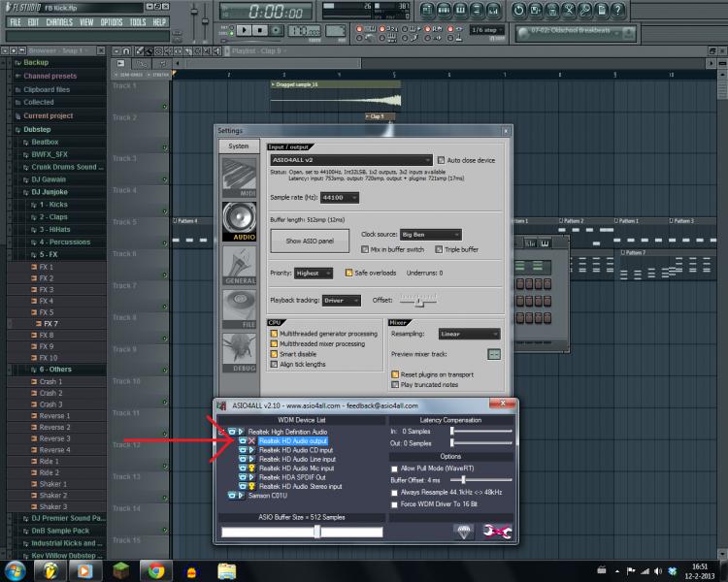
Task: Select the System tab in Settings
Action: click(x=239, y=146)
